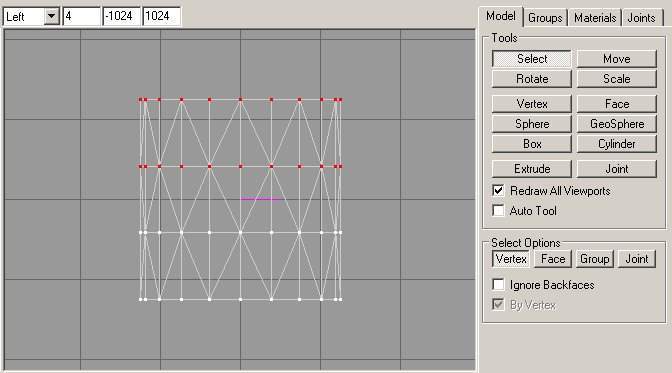Click the grid size field showing 4
Viewport: 672px width, 373px height.
[x=81, y=17]
